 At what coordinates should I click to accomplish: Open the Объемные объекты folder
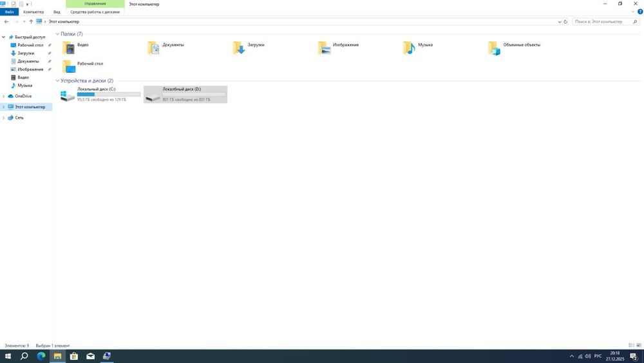(x=514, y=48)
